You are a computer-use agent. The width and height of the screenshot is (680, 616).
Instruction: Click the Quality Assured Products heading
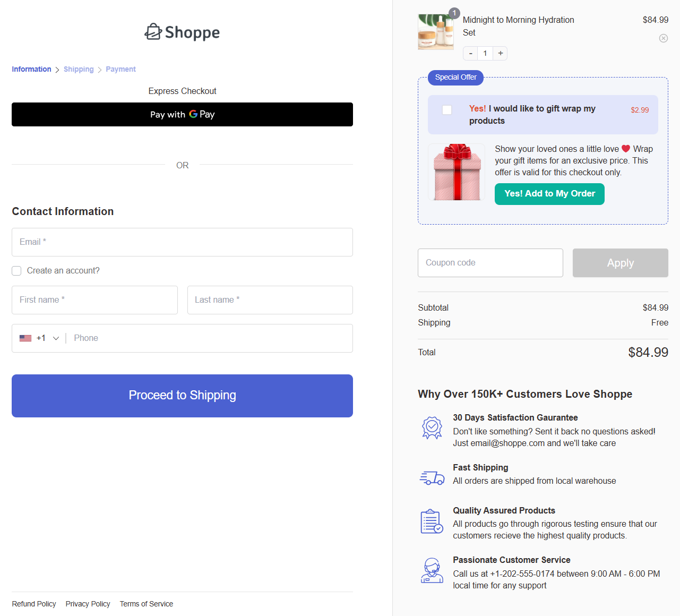504,511
